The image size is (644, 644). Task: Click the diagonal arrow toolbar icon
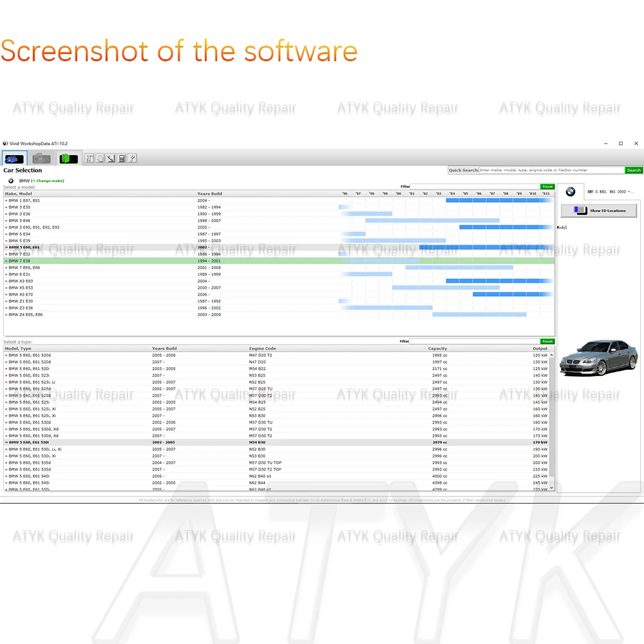point(111,158)
